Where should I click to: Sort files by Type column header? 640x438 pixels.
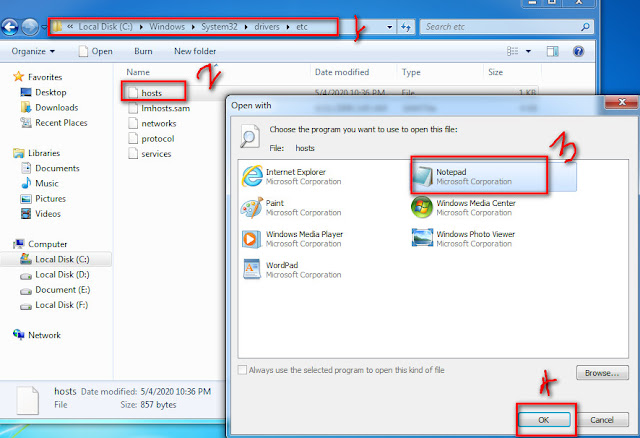(411, 72)
